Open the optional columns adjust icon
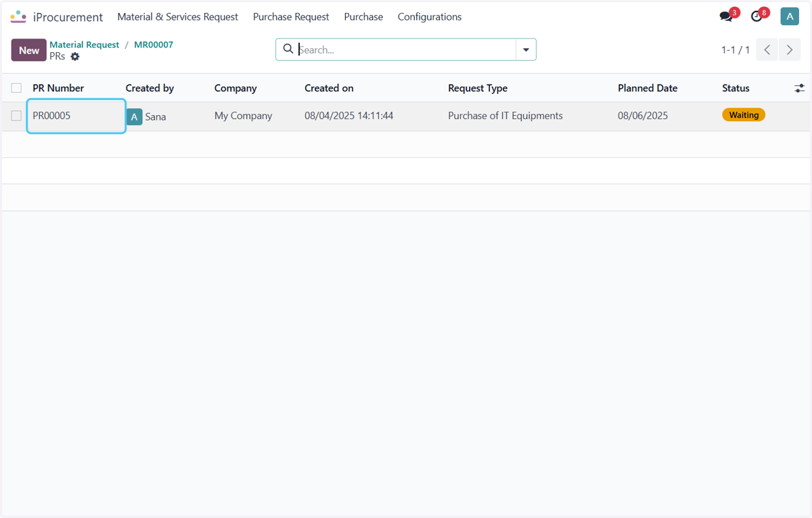 [x=800, y=88]
